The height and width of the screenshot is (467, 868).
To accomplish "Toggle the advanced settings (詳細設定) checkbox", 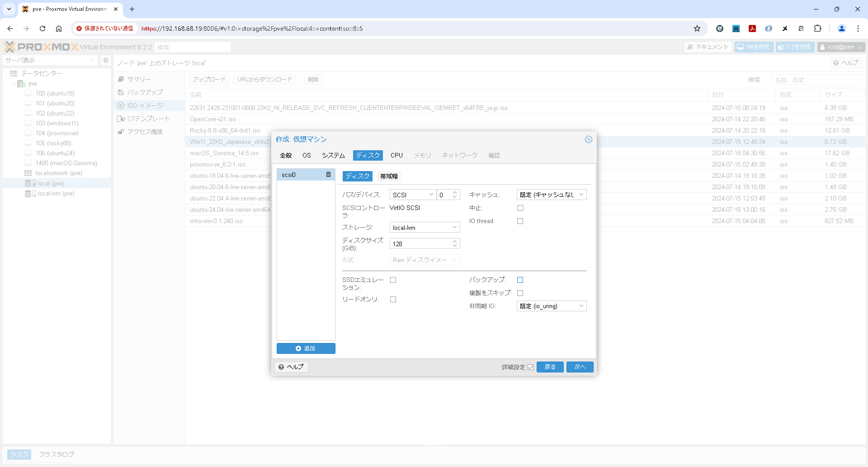I will click(x=530, y=367).
